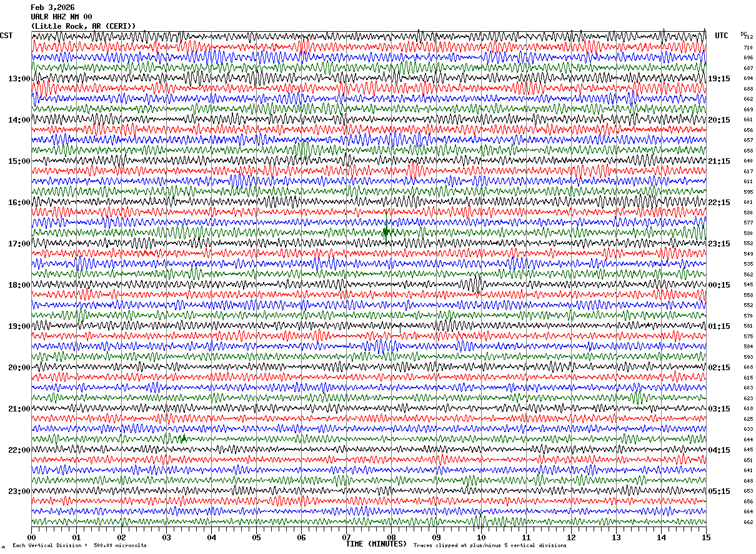Click the 'Traces clipped at plus/minus 5 vertical divisions' note
Screen dimensions: 756x554
[x=490, y=545]
